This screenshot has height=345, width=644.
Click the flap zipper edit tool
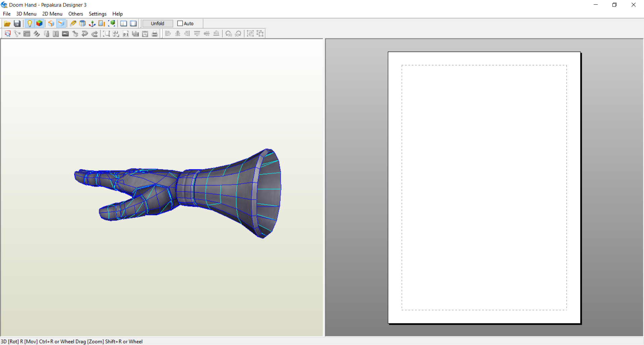[27, 33]
